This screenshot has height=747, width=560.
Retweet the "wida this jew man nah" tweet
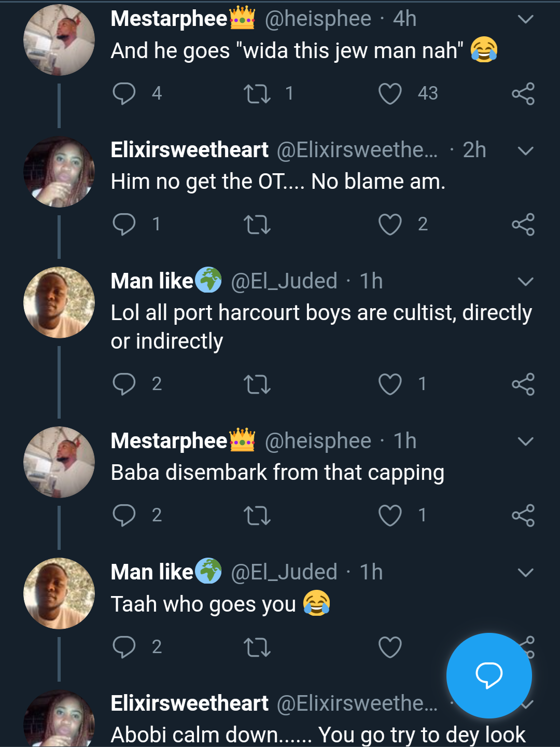pos(257,93)
